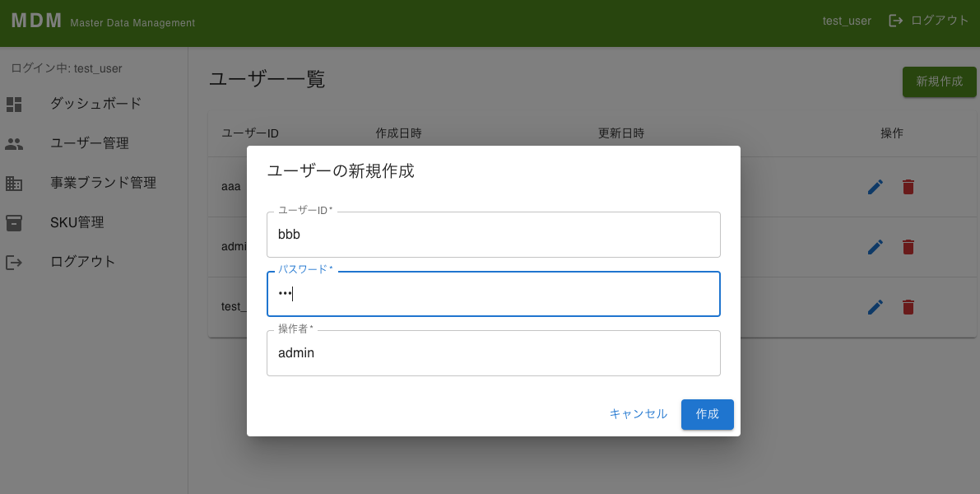
Task: Click the ユーザー一覧 page heading
Action: (267, 80)
